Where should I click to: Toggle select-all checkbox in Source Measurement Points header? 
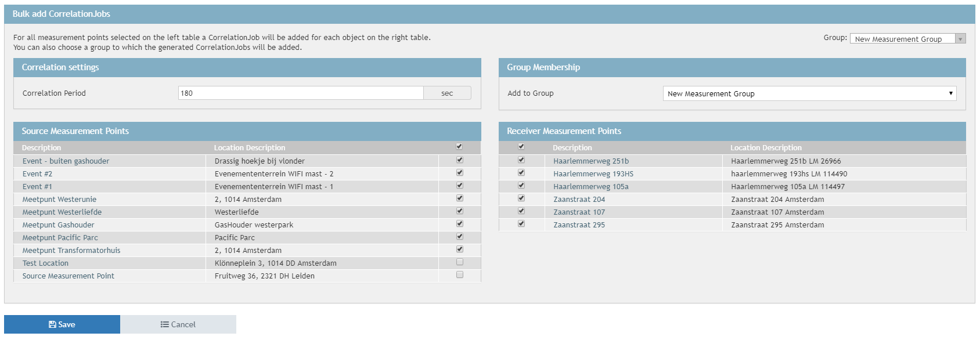pyautogui.click(x=459, y=147)
